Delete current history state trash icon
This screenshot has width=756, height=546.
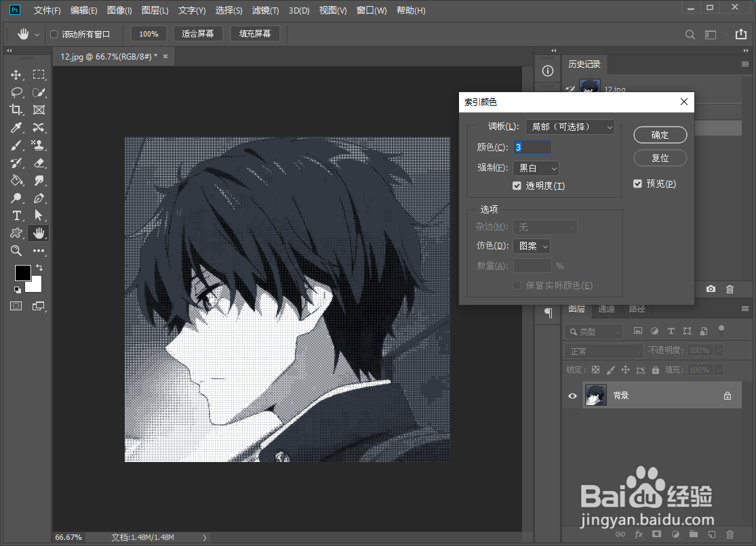pos(730,289)
